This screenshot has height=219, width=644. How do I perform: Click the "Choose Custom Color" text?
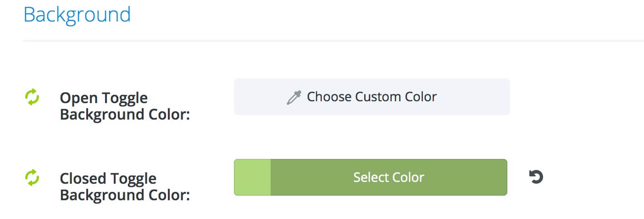372,97
